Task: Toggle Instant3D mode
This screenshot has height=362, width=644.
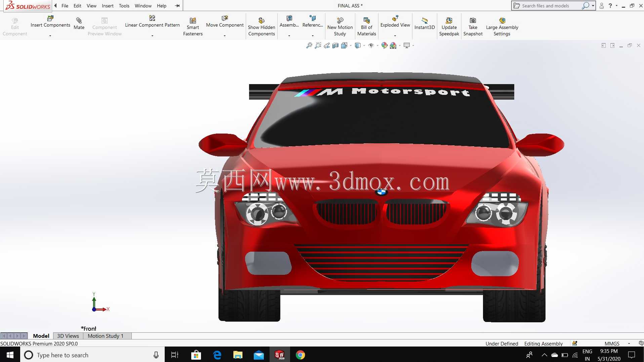Action: [x=425, y=24]
